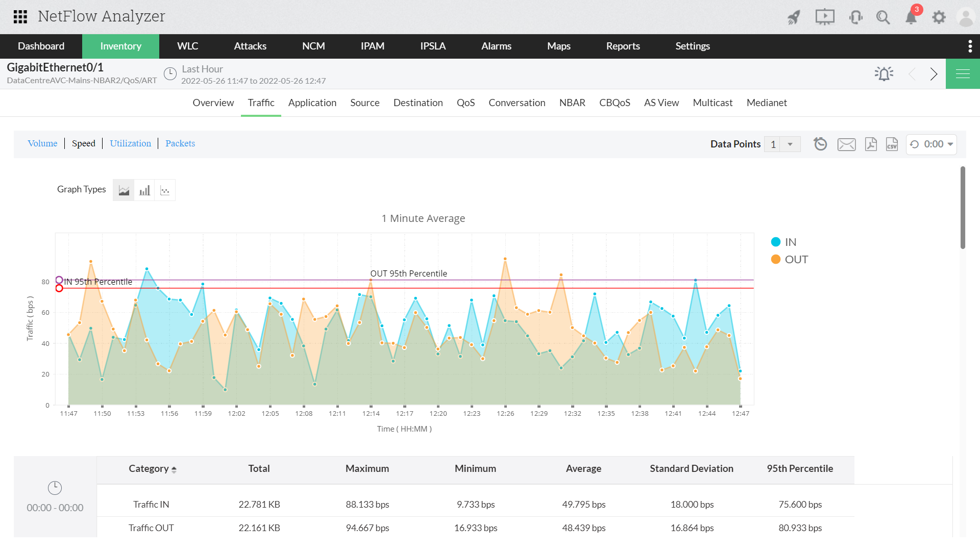Click the Packets link

pyautogui.click(x=180, y=143)
